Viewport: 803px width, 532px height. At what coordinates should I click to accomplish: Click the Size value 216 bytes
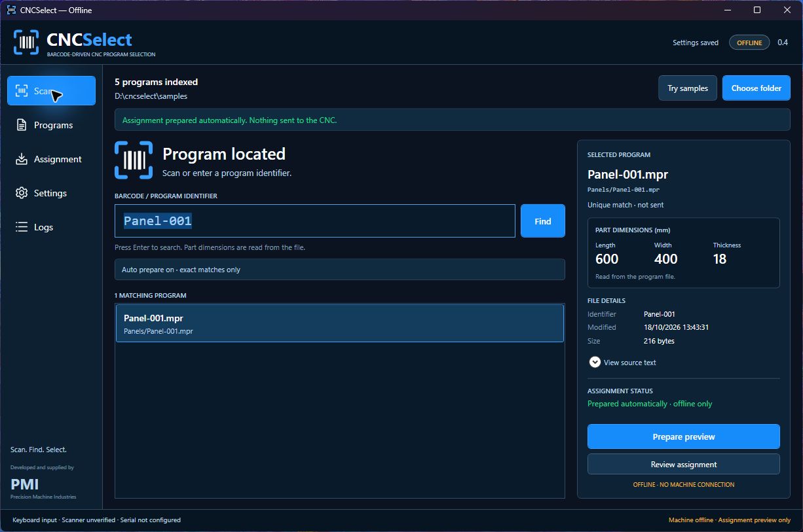(659, 341)
